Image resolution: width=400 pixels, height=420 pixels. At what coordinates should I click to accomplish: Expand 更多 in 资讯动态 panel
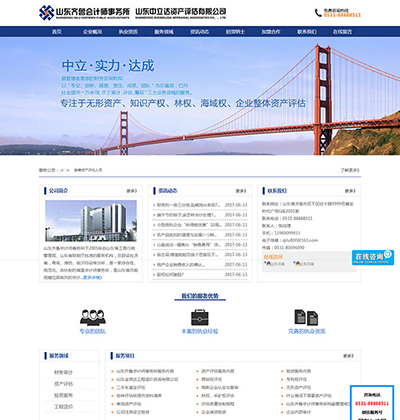(x=241, y=191)
